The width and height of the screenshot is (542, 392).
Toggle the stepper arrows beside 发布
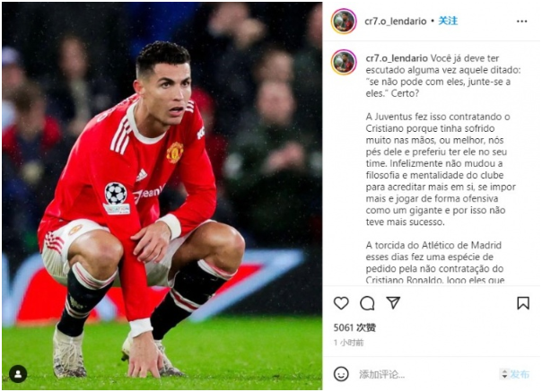point(504,374)
